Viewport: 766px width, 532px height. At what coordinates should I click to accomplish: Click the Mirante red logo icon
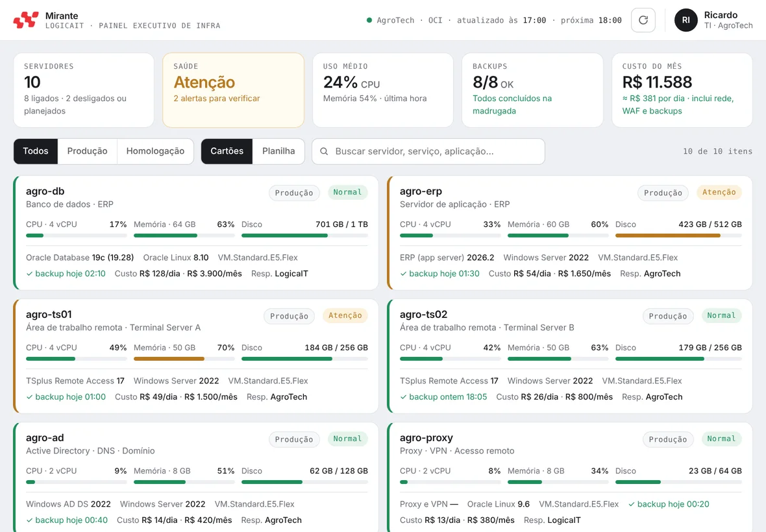26,20
